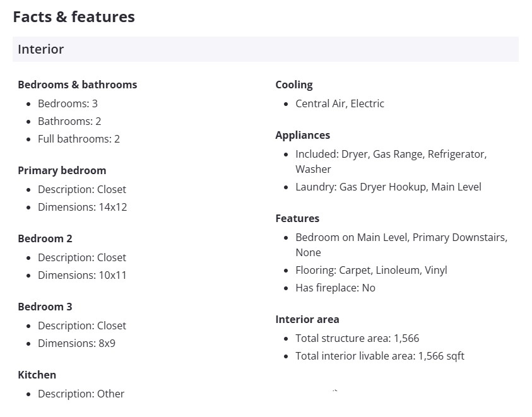Select the Bedrooms & bathrooms heading
The width and height of the screenshot is (532, 417).
[x=77, y=85]
